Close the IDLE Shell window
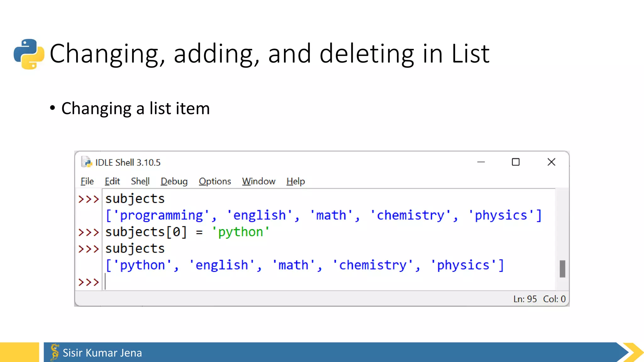644x362 pixels. coord(551,162)
